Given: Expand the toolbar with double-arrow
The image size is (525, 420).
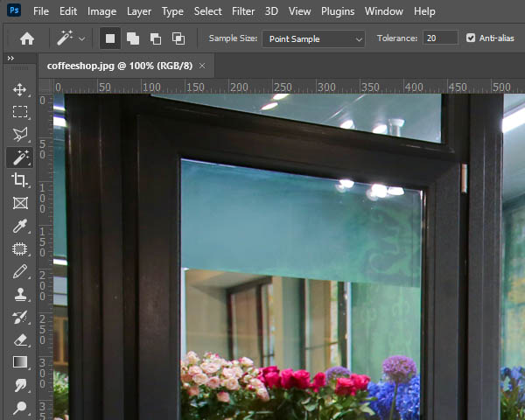Looking at the screenshot, I should [x=10, y=58].
